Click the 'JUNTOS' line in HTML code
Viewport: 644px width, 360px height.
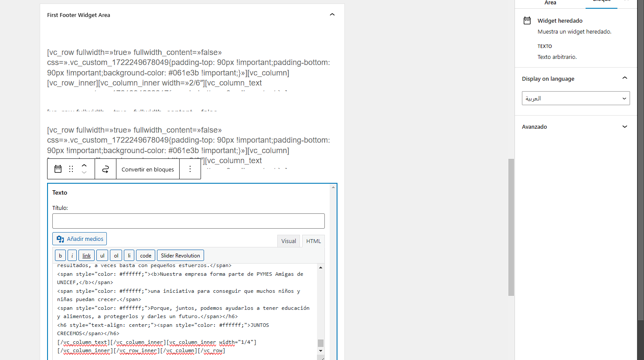[259, 325]
